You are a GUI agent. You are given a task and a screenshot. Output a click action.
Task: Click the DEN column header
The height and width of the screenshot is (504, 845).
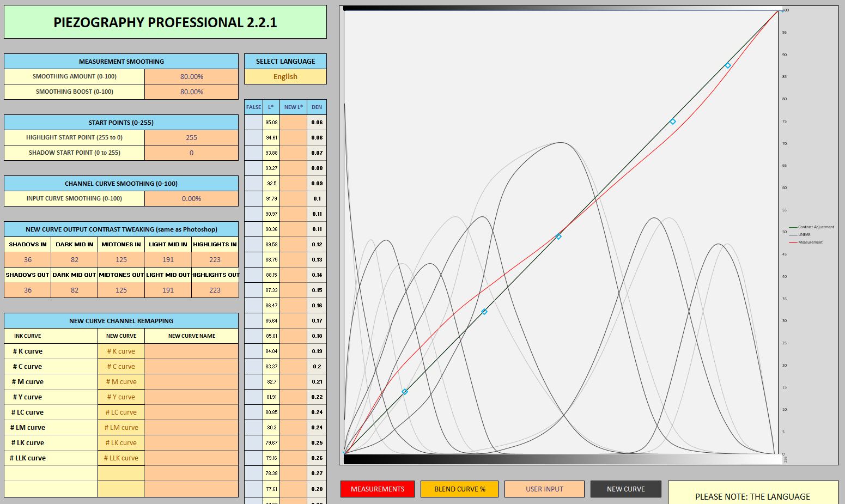point(317,107)
